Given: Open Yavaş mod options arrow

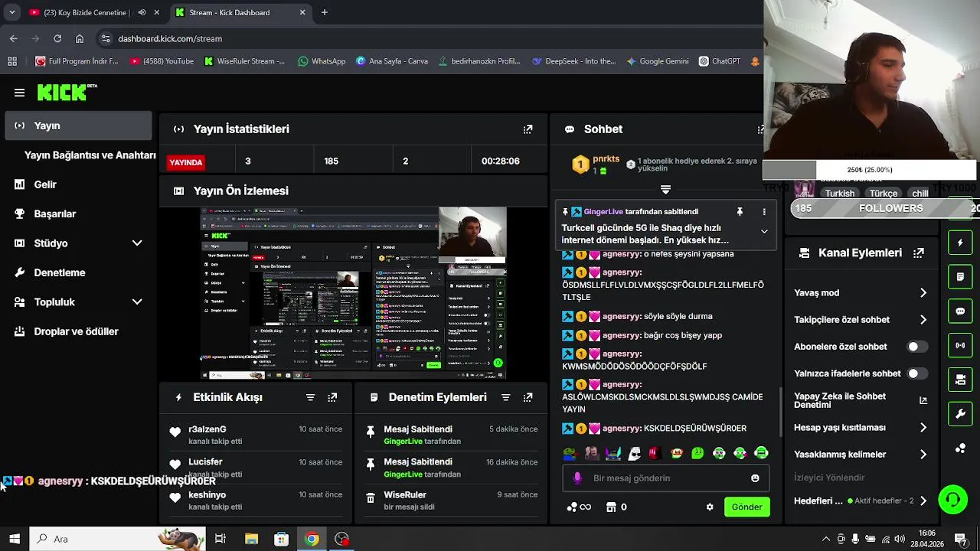Looking at the screenshot, I should coord(923,293).
